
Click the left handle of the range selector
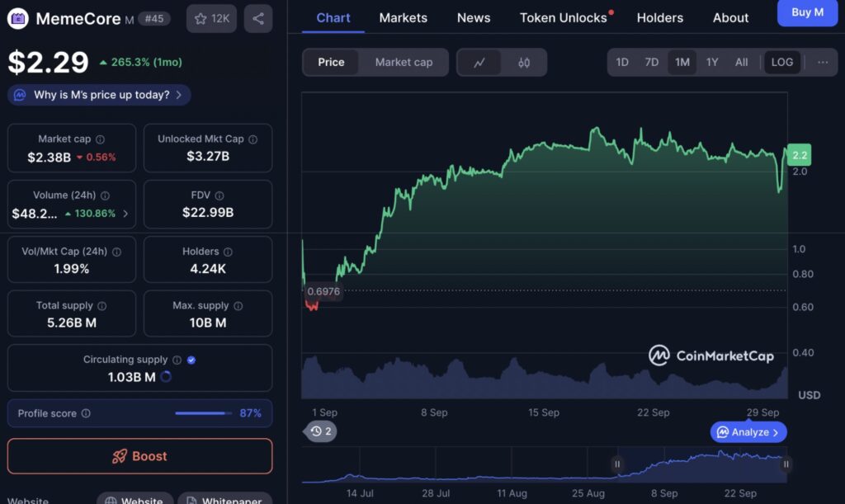[617, 464]
